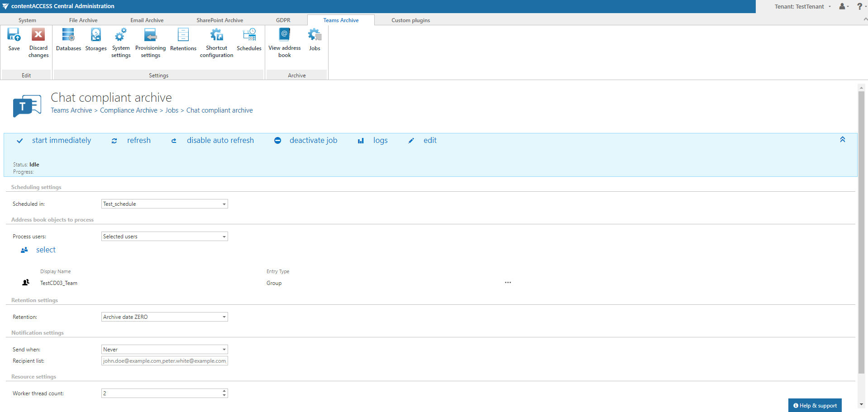Open the GDPR tab

point(283,20)
